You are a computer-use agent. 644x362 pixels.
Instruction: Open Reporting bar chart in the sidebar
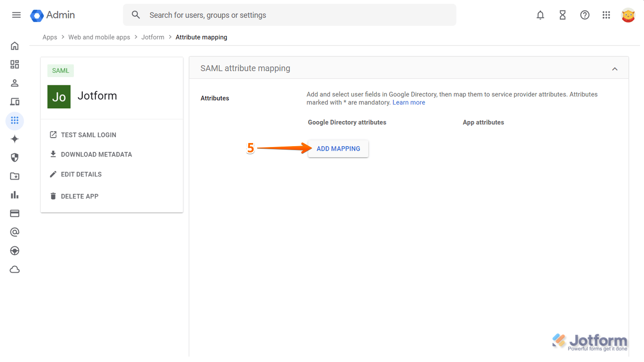[15, 195]
